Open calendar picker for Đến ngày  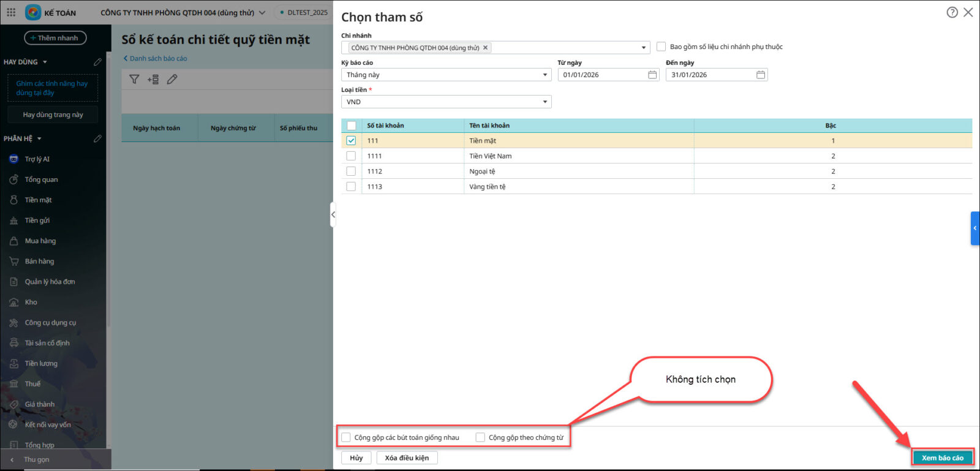point(760,75)
